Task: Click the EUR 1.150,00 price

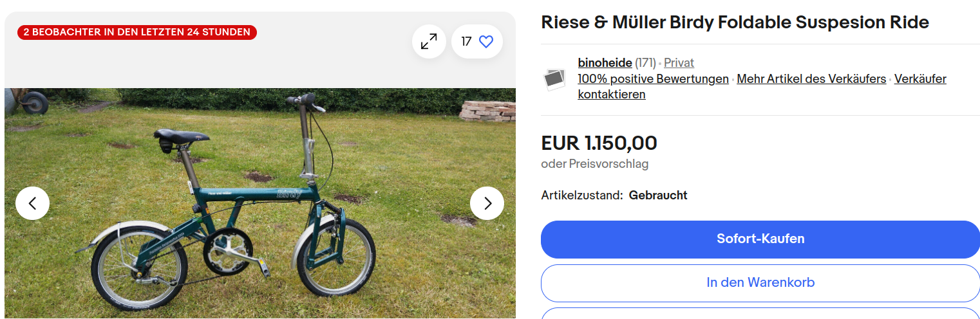Action: (x=599, y=143)
